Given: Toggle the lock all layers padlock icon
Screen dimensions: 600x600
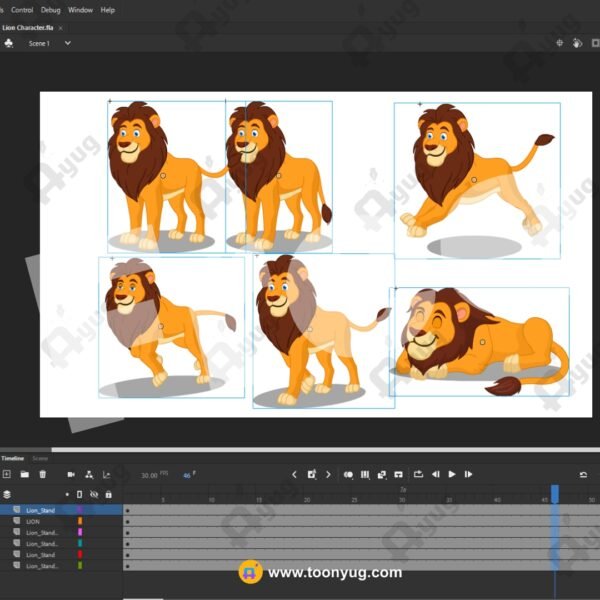Looking at the screenshot, I should click(x=108, y=494).
